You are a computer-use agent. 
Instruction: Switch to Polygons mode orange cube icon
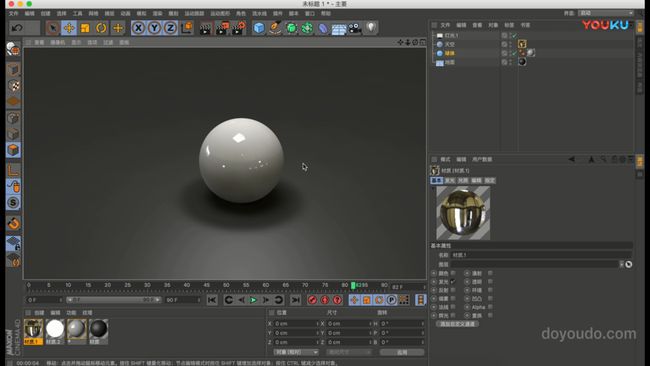click(13, 150)
